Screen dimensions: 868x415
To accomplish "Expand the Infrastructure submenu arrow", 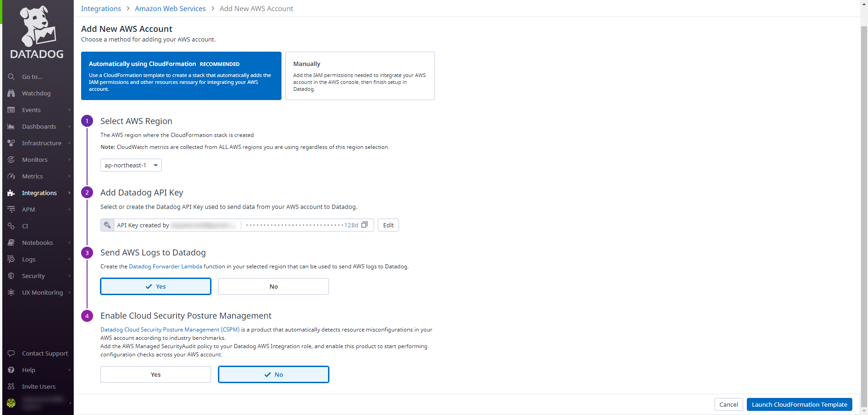I will pyautogui.click(x=70, y=143).
